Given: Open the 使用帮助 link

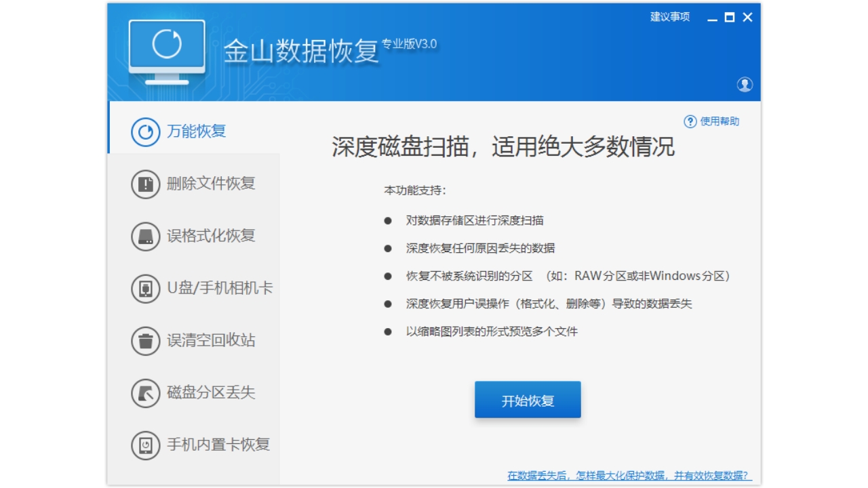Looking at the screenshot, I should (719, 121).
